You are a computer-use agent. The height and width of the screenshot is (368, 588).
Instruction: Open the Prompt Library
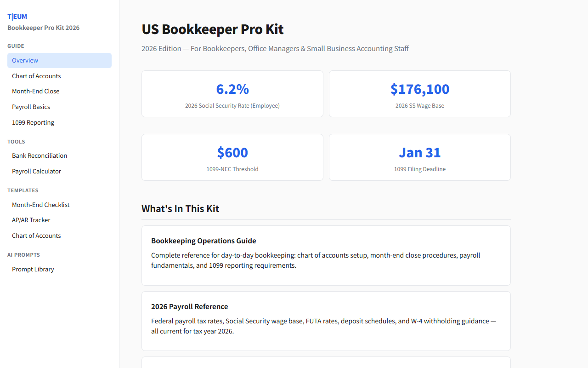pyautogui.click(x=33, y=269)
